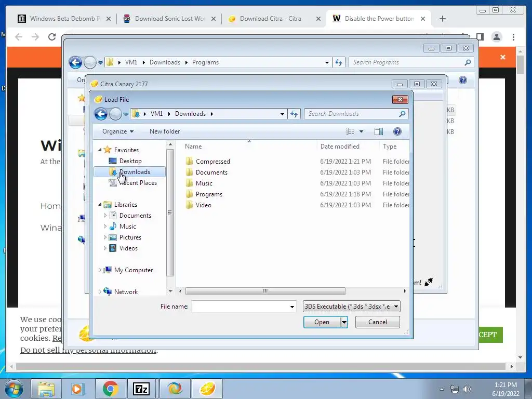The height and width of the screenshot is (399, 532).
Task: Open Citra from taskbar
Action: tap(207, 389)
